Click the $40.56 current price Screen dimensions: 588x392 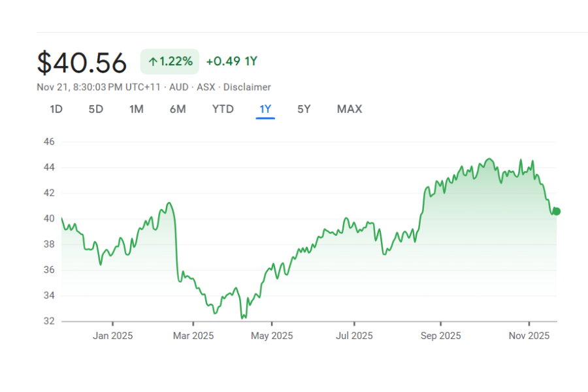coord(82,63)
